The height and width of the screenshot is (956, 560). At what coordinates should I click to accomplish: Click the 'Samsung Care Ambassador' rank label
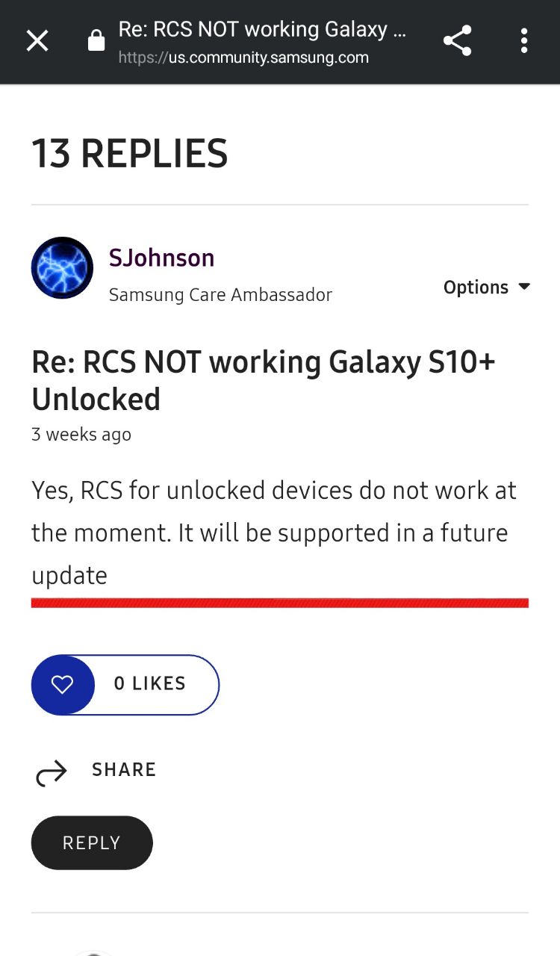pos(220,295)
